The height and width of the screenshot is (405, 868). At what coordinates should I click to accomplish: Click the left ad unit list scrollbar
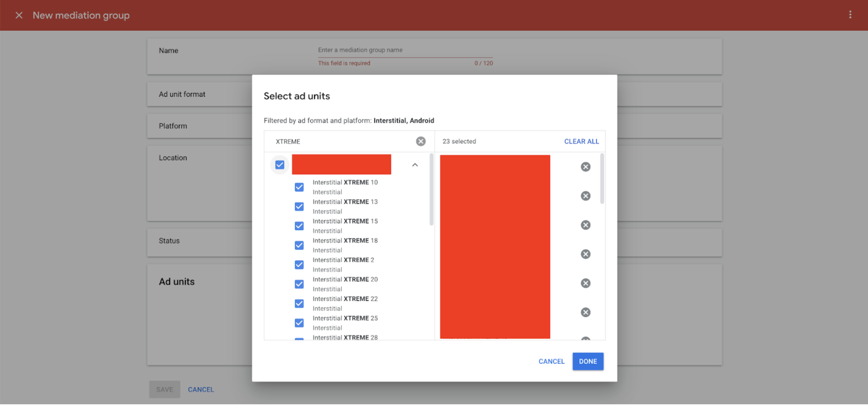click(431, 189)
